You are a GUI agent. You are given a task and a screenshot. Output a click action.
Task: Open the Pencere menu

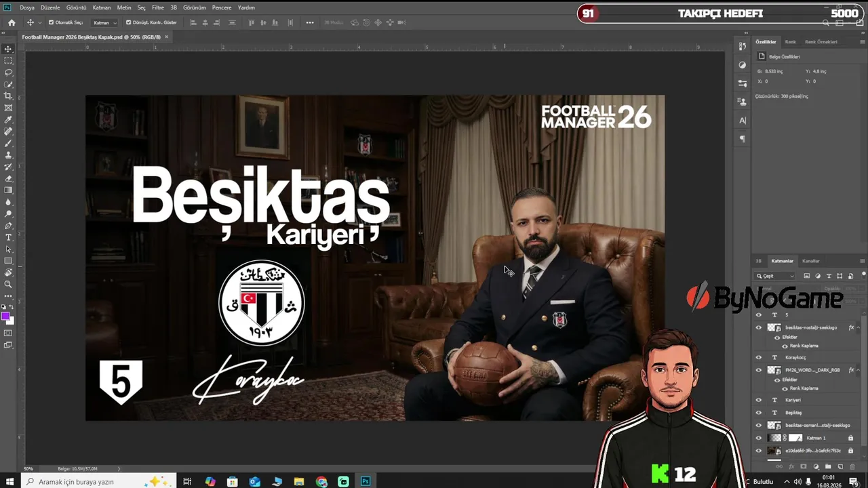[x=222, y=7]
